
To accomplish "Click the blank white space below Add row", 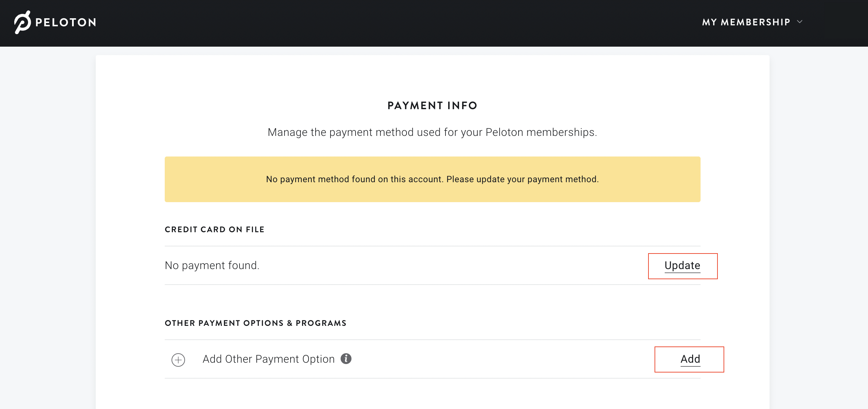I will tap(432, 395).
